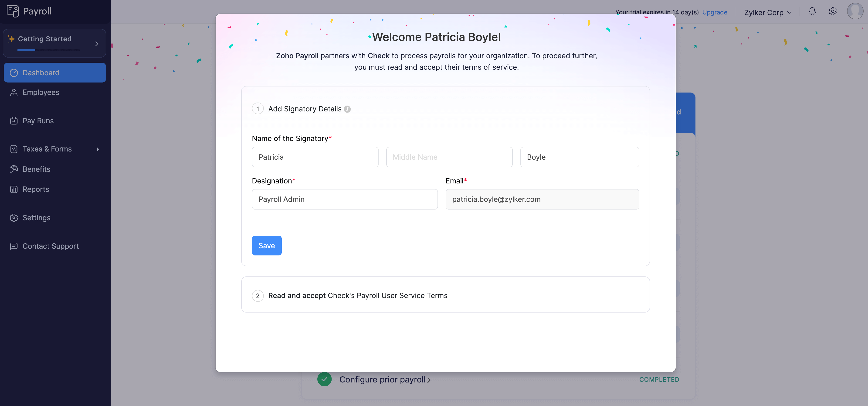
Task: Go to Settings in the sidebar
Action: (36, 218)
